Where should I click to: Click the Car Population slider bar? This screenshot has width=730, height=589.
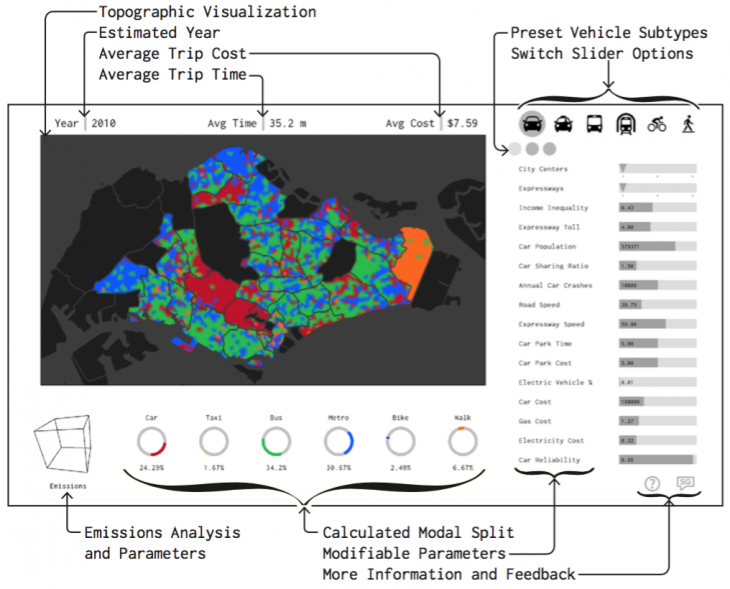[657, 246]
